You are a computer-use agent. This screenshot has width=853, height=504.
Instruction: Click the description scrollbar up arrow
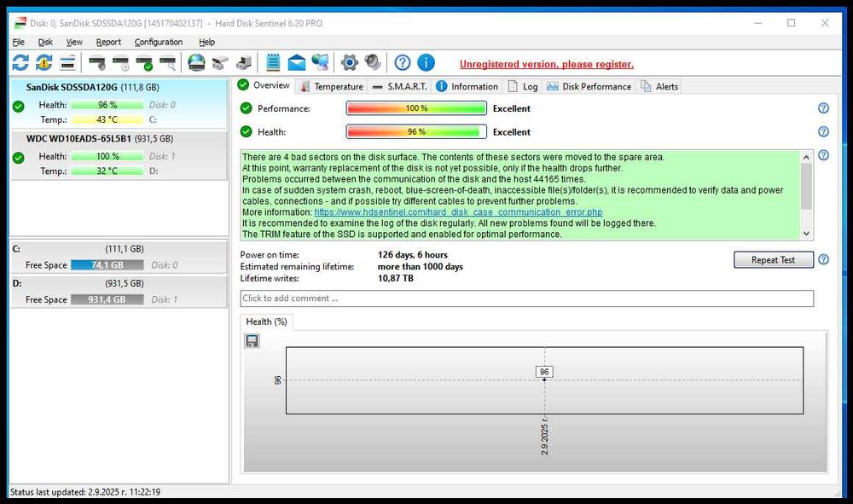pos(806,157)
